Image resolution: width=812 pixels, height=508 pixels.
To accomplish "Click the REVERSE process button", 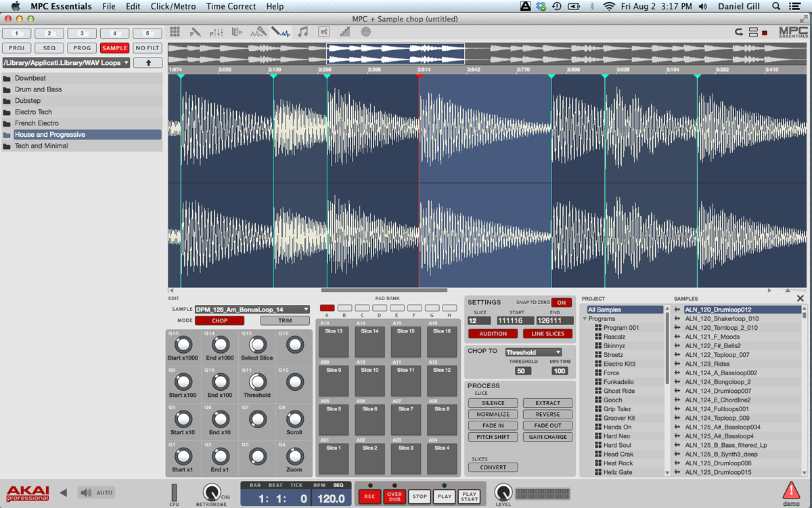I will point(547,415).
